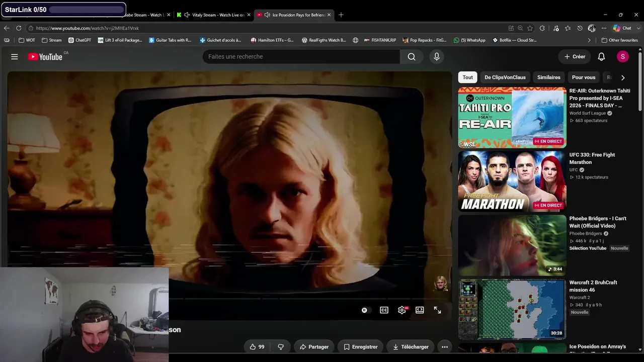Open the Tahiti Pro RE-AIR video thumbnail
Image resolution: width=644 pixels, height=362 pixels.
(x=512, y=118)
